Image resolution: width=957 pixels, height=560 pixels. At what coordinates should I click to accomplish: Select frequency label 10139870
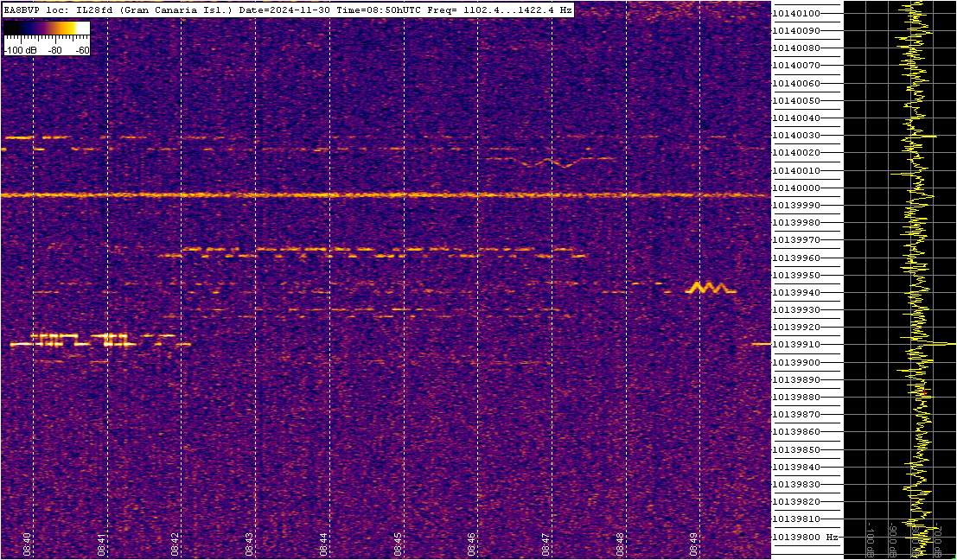coord(796,415)
